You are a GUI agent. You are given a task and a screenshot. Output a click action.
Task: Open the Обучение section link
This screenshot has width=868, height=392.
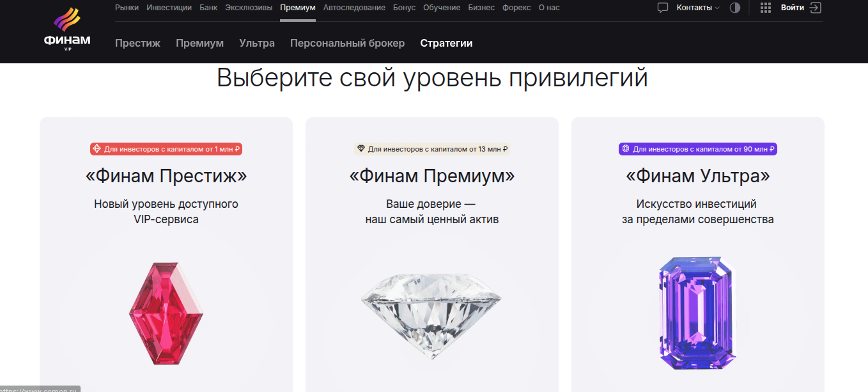click(442, 7)
